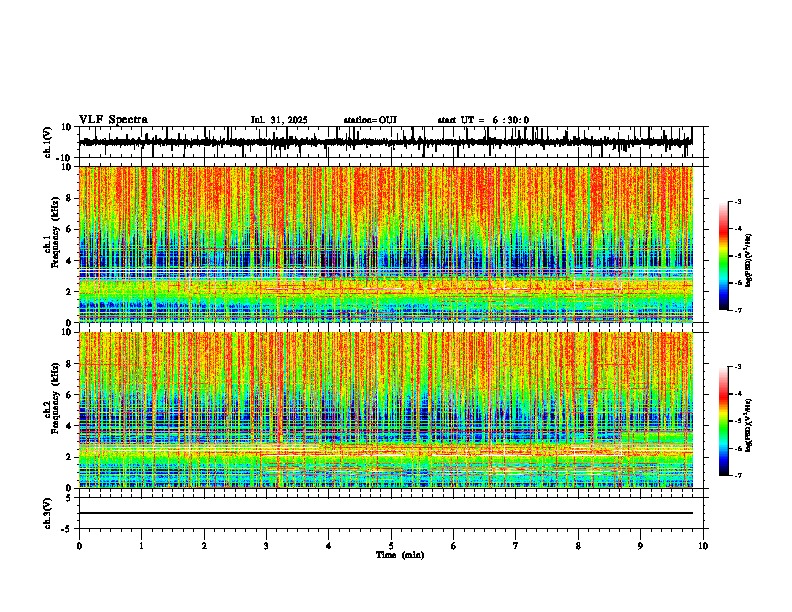Click the 6 kHz tick on ch.2 frequency axis
792x612 pixels.
(x=70, y=395)
